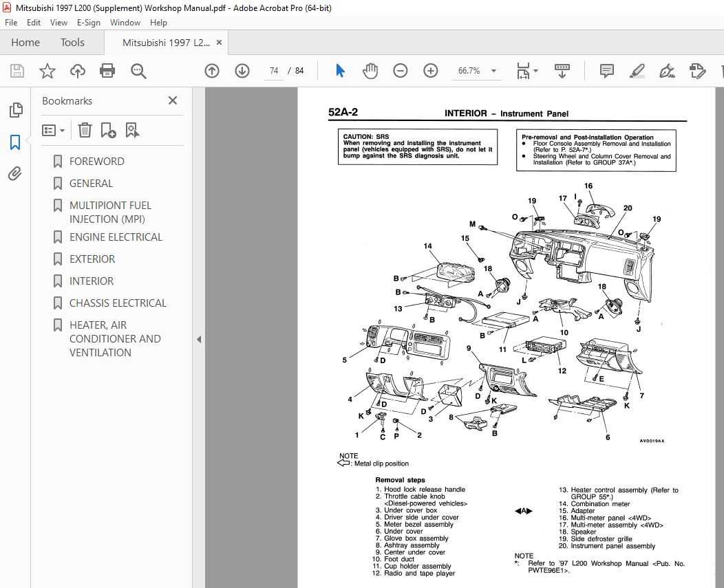Open the sign document pen tool

667,71
